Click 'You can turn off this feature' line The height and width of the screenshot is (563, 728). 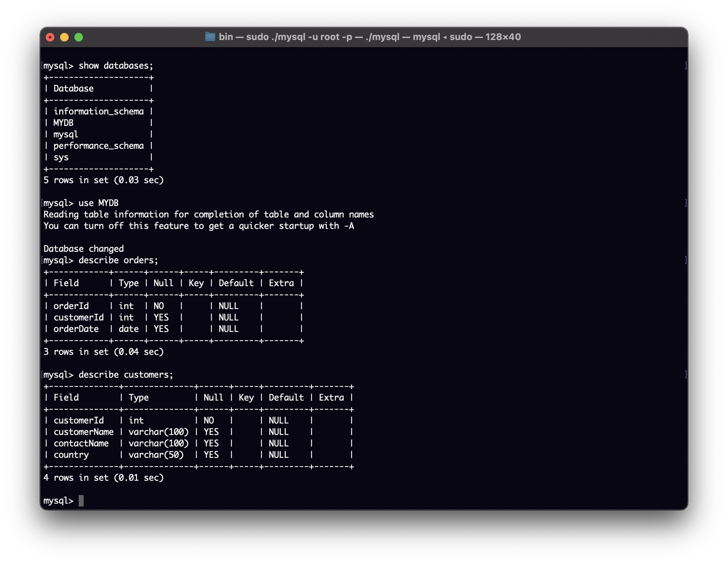click(199, 226)
